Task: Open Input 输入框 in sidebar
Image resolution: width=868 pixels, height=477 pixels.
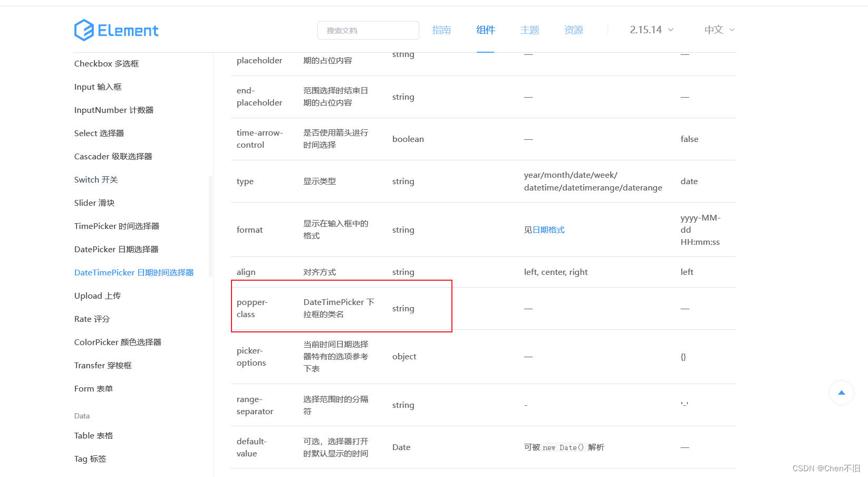Action: [x=98, y=87]
